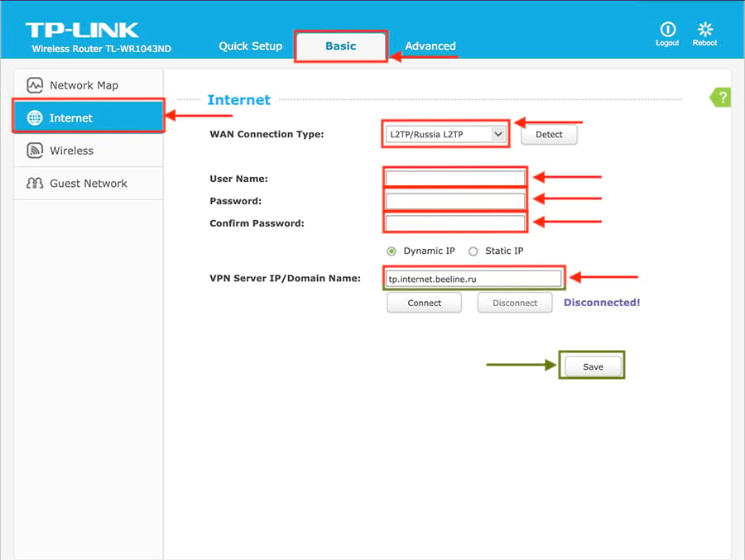Screen dimensions: 745x560
Task: Click the Disconnect button
Action: [515, 303]
